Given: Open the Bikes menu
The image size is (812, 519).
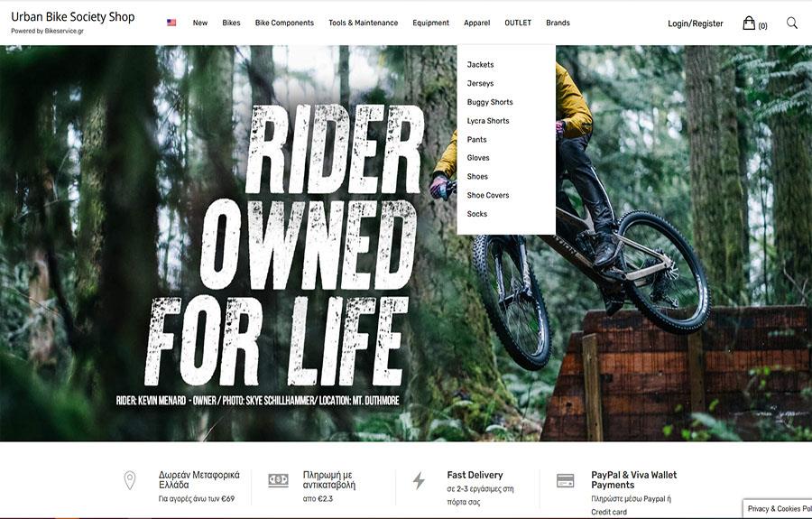Looking at the screenshot, I should (x=231, y=23).
